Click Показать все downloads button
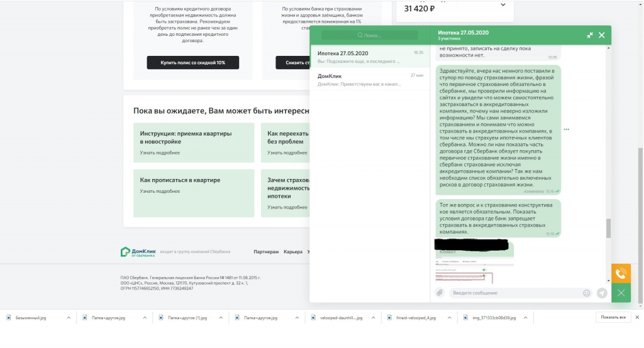644x348 pixels. (x=613, y=317)
